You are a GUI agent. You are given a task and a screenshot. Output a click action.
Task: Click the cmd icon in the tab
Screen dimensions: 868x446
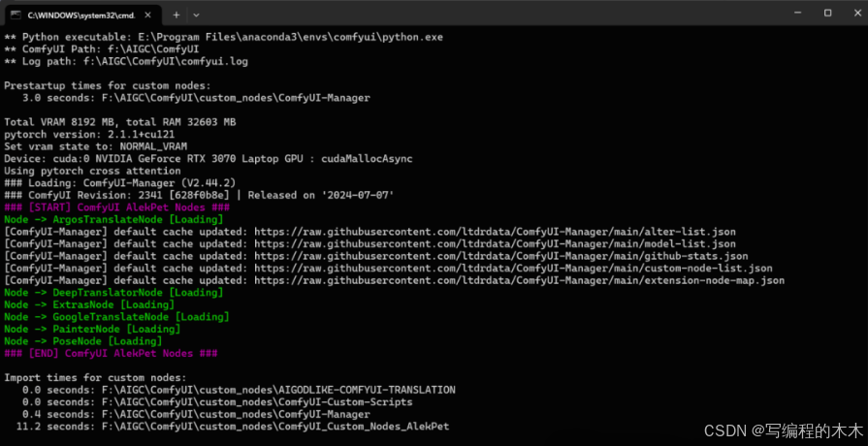17,15
